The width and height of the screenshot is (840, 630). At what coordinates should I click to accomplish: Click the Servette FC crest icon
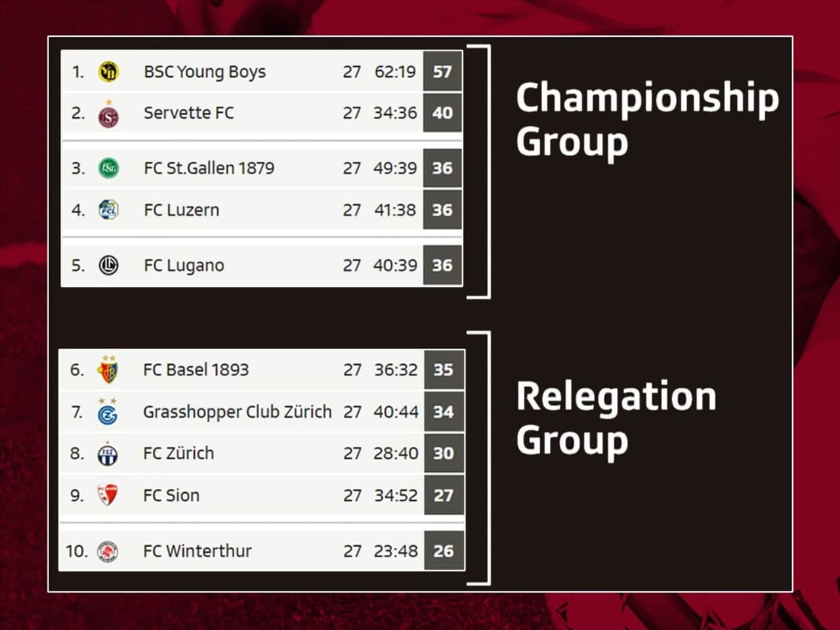tap(108, 114)
